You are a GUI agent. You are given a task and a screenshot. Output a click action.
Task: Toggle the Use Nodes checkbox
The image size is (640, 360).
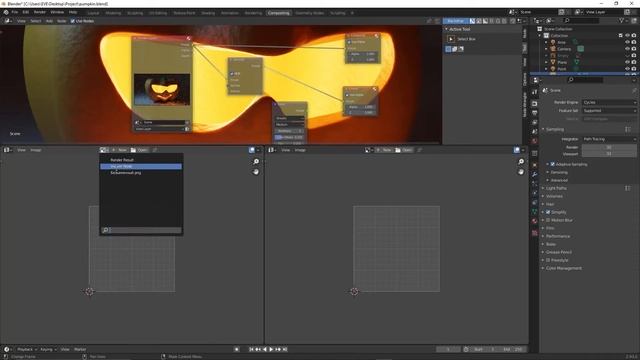point(73,21)
